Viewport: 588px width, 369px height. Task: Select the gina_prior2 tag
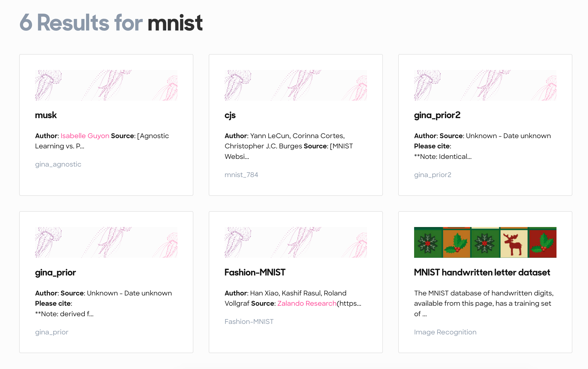coord(433,175)
